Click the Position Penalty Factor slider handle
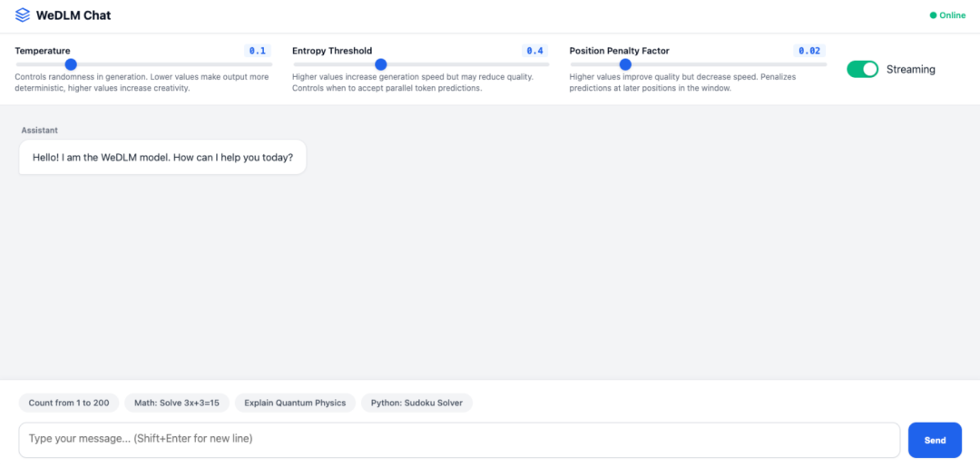Screen dimensions: 980x467 click(x=625, y=64)
